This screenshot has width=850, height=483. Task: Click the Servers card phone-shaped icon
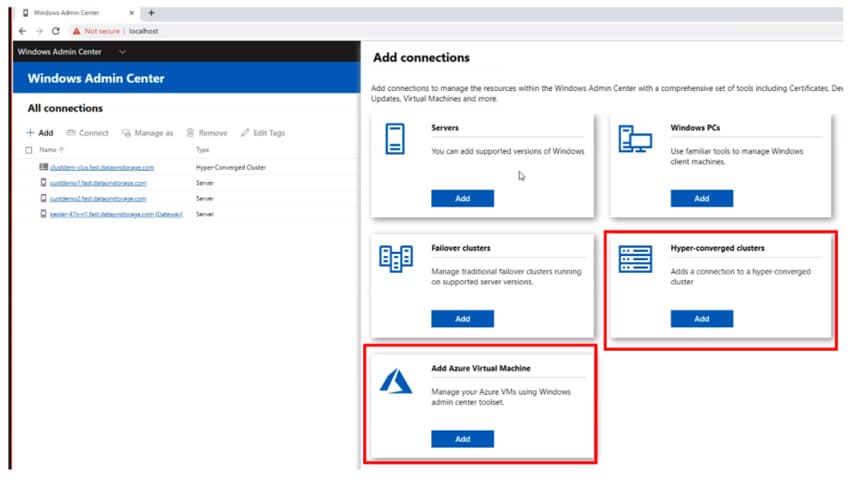pyautogui.click(x=395, y=139)
